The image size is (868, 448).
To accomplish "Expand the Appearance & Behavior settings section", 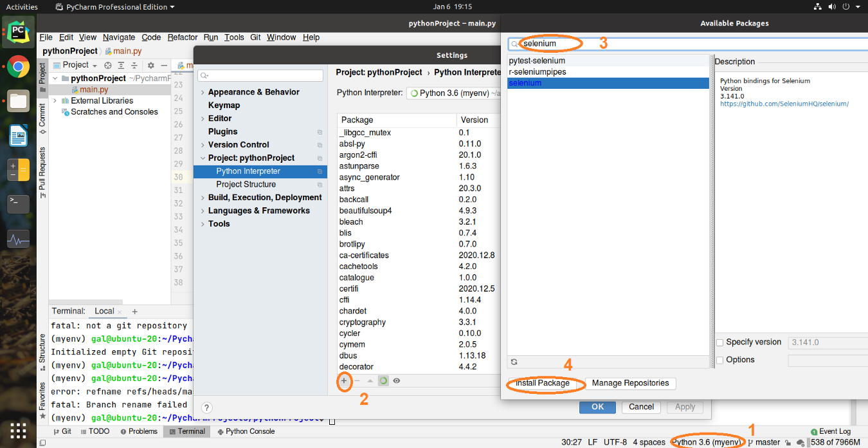I will (202, 92).
